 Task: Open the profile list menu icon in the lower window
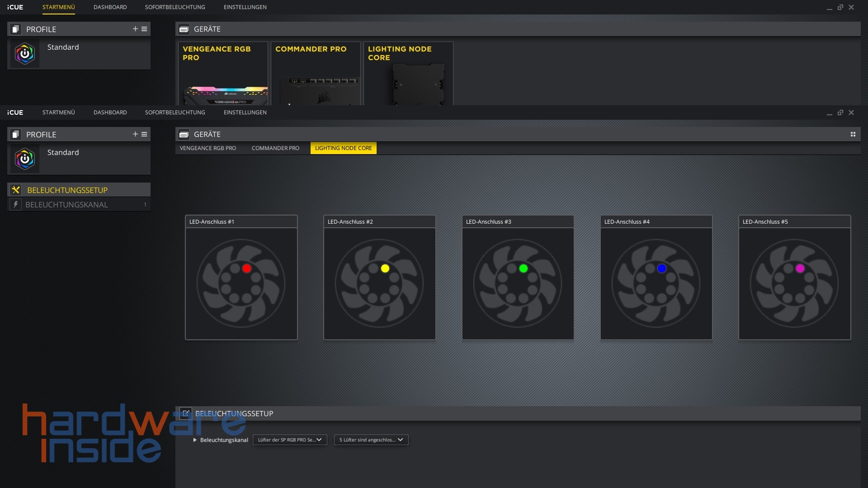pos(144,134)
